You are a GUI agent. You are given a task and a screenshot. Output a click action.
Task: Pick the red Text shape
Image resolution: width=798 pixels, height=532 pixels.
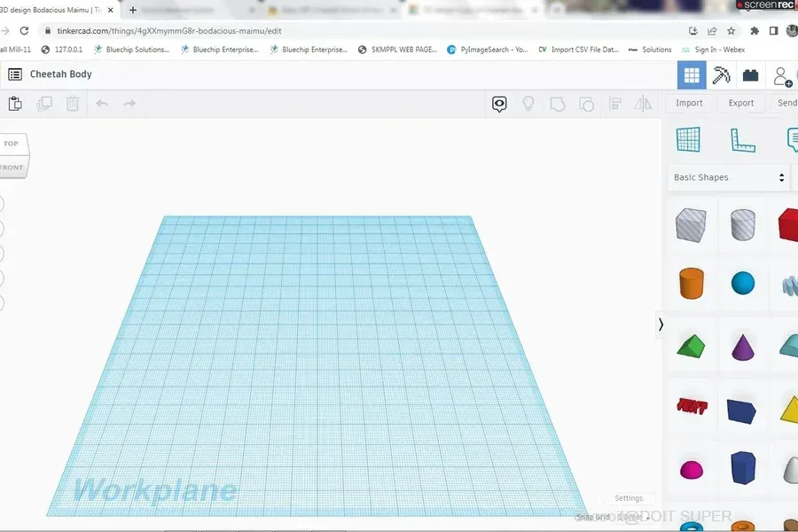pos(692,406)
